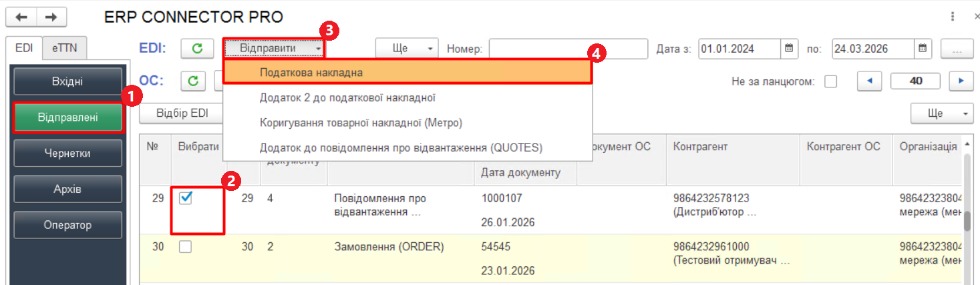Go to next page arrow
This screenshot has width=980, height=285.
[961, 81]
